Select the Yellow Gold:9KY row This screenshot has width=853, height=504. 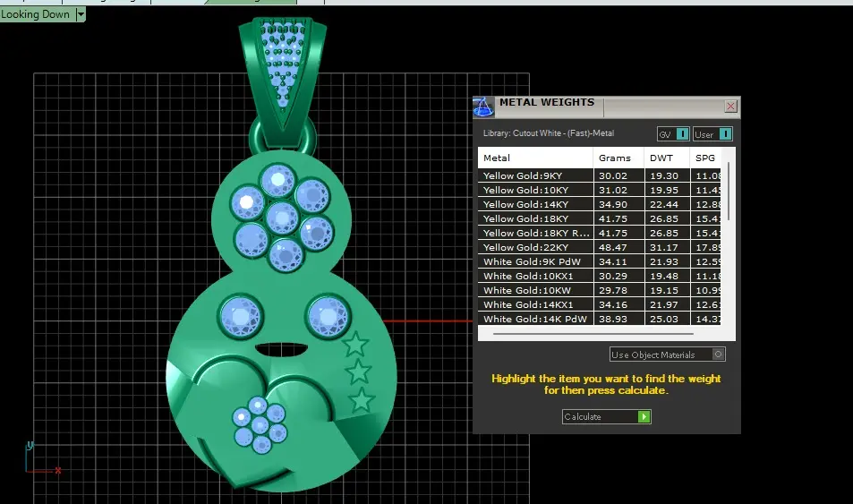pos(600,175)
